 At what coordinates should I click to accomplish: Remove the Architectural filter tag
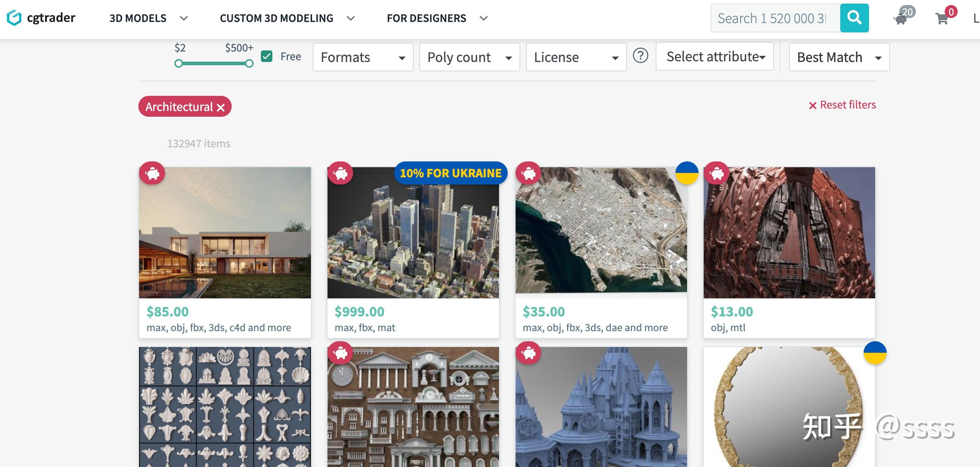pyautogui.click(x=220, y=107)
